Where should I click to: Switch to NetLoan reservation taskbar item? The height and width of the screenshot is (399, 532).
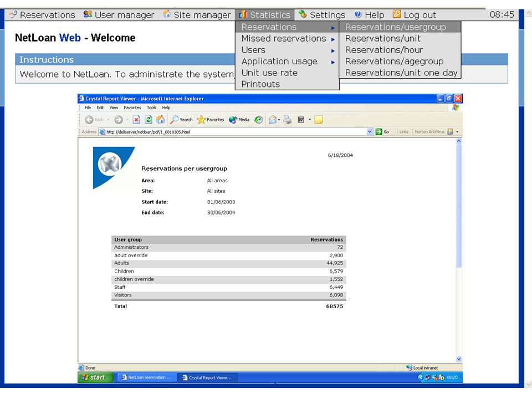(x=146, y=377)
